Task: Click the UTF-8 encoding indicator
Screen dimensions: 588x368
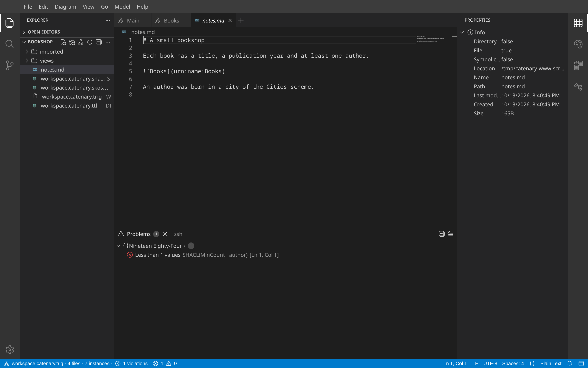Action: (490, 363)
